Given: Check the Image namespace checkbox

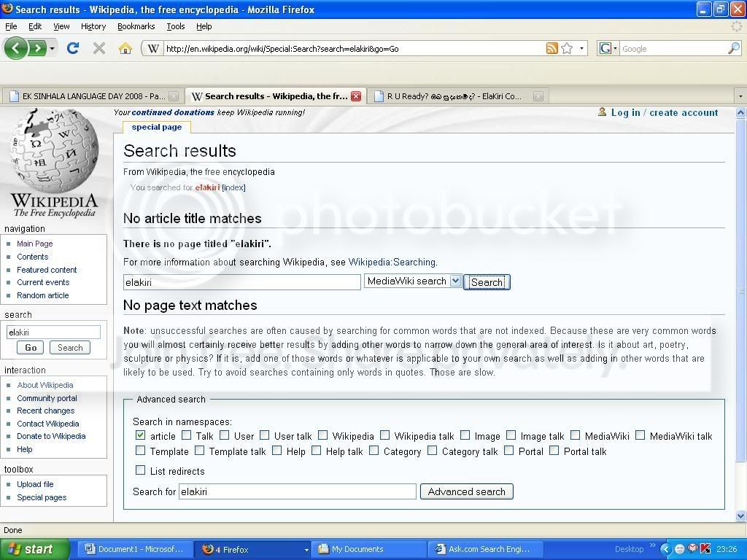Looking at the screenshot, I should tap(465, 435).
